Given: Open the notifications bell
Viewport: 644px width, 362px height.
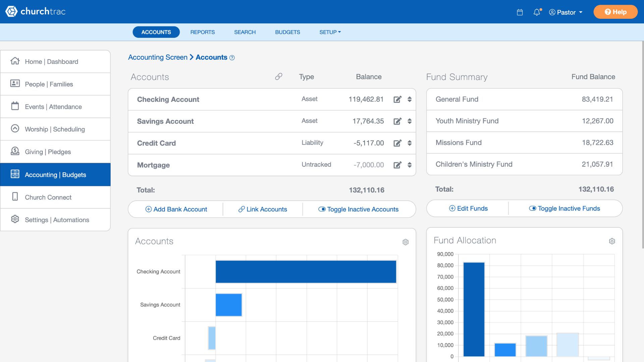Looking at the screenshot, I should (537, 12).
